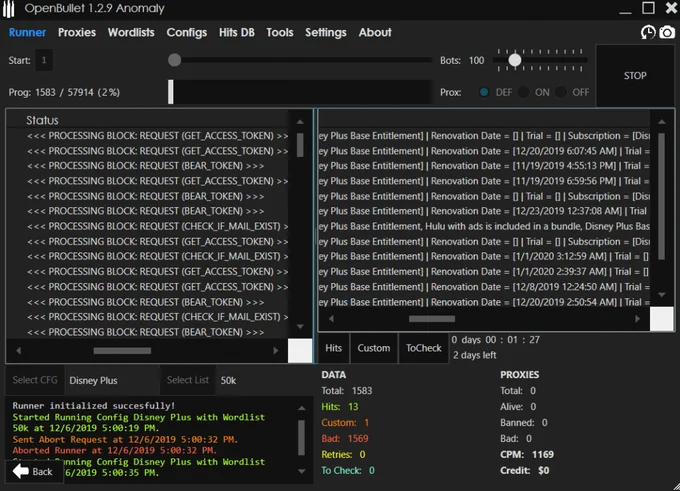
Task: Click the log console up scroll arrow
Action: pyautogui.click(x=302, y=408)
